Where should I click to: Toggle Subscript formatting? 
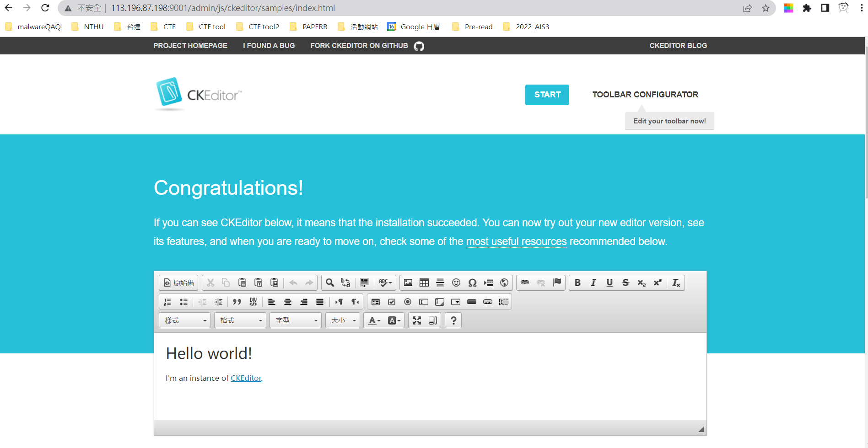[x=642, y=283]
